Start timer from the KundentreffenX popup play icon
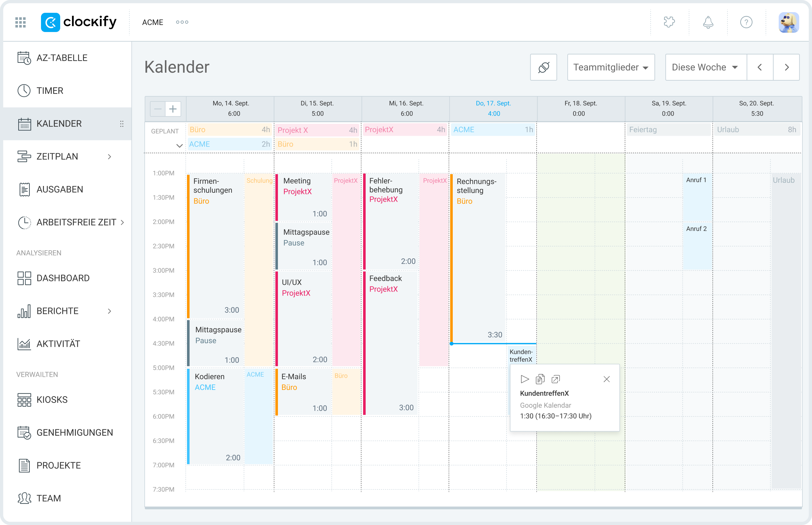The width and height of the screenshot is (812, 525). 524,379
